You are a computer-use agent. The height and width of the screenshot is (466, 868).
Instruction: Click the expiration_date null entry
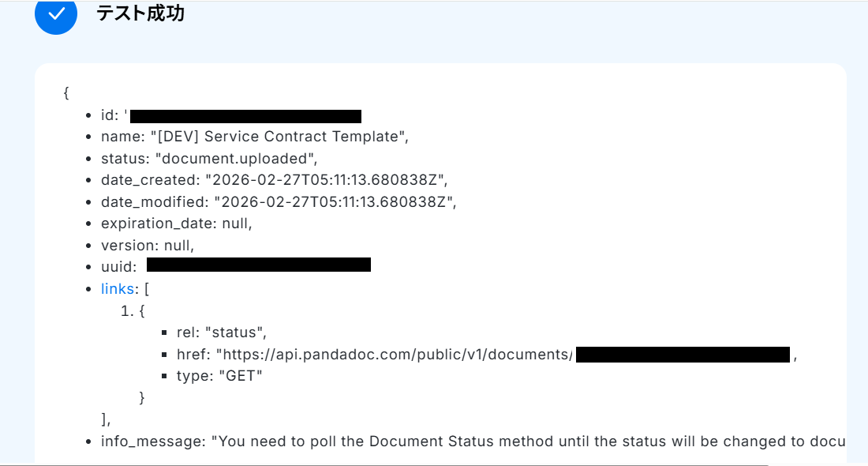(x=176, y=224)
